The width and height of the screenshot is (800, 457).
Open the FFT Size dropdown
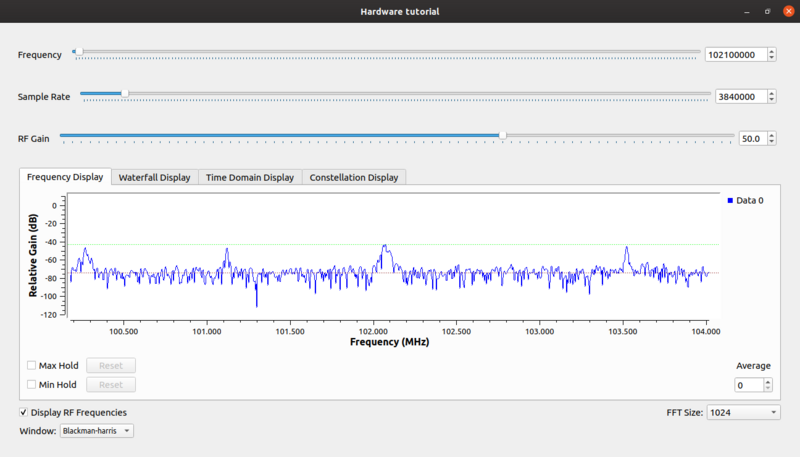point(743,412)
